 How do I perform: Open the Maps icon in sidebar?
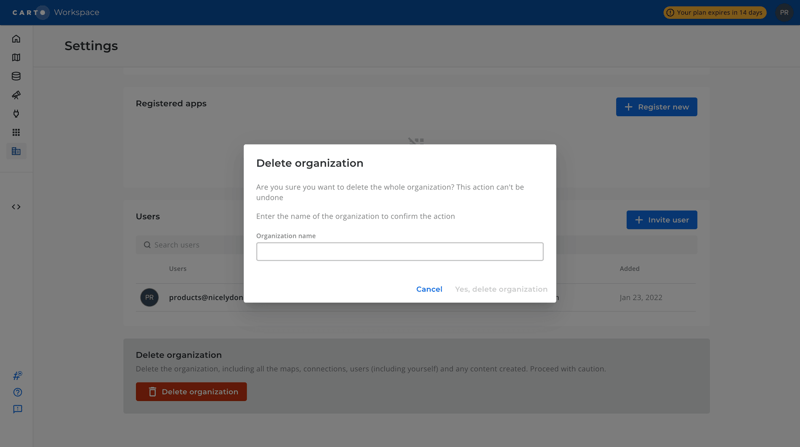16,58
